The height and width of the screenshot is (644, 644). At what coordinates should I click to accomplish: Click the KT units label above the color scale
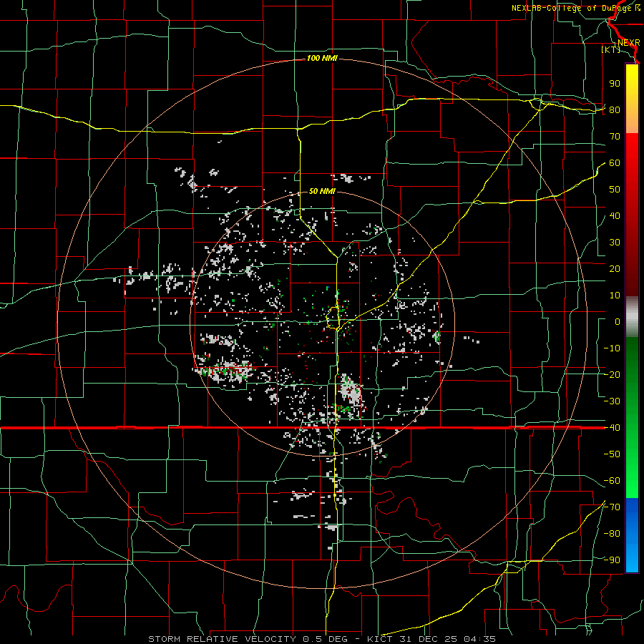611,49
